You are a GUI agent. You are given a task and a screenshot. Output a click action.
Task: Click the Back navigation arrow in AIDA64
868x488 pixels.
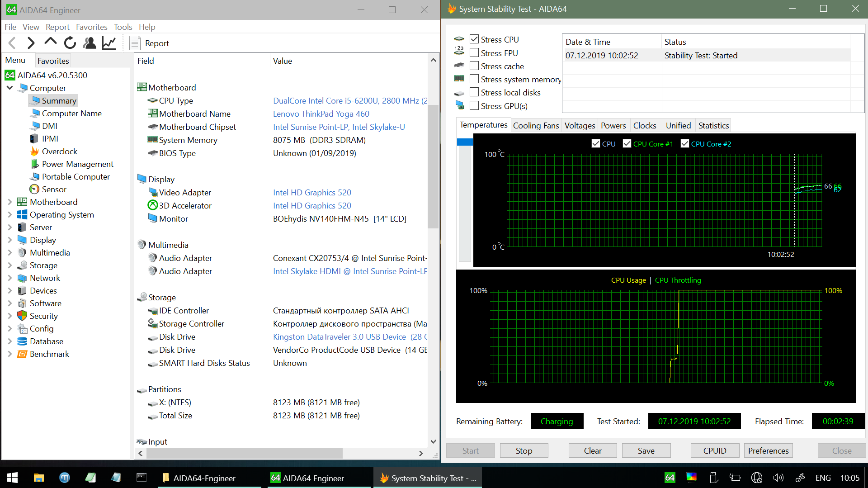pyautogui.click(x=12, y=43)
